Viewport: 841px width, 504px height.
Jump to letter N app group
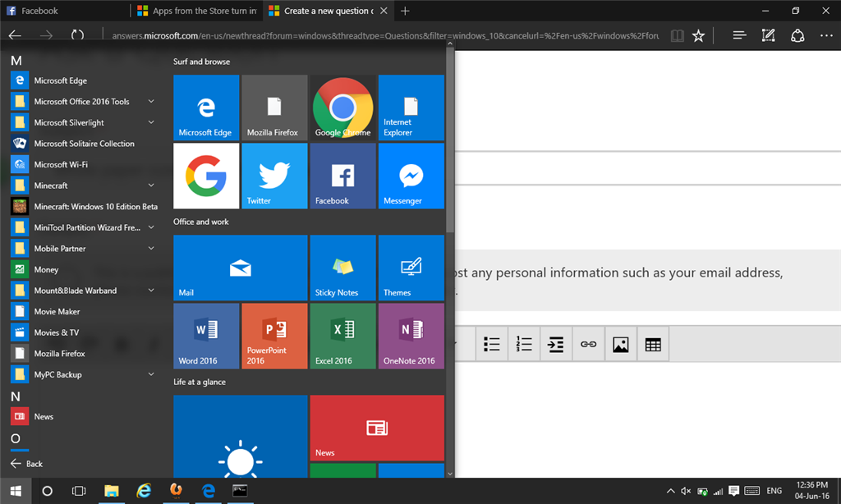16,396
